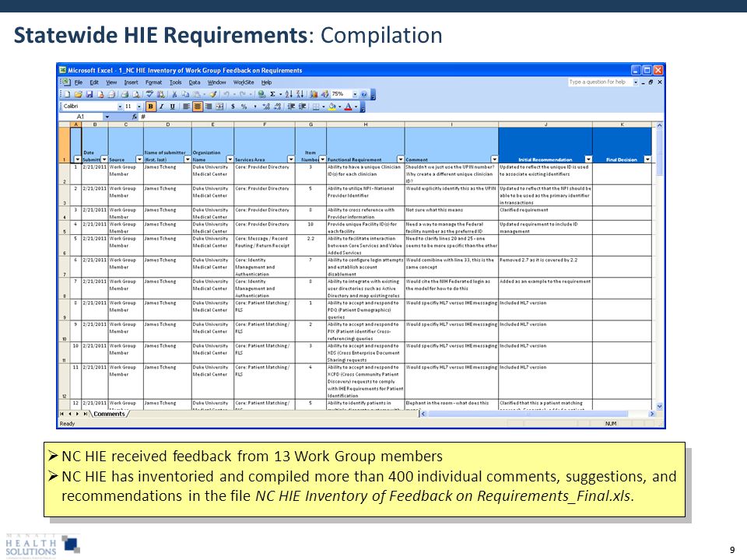The height and width of the screenshot is (560, 747).
Task: Click the Copy icon
Action: pyautogui.click(x=186, y=94)
